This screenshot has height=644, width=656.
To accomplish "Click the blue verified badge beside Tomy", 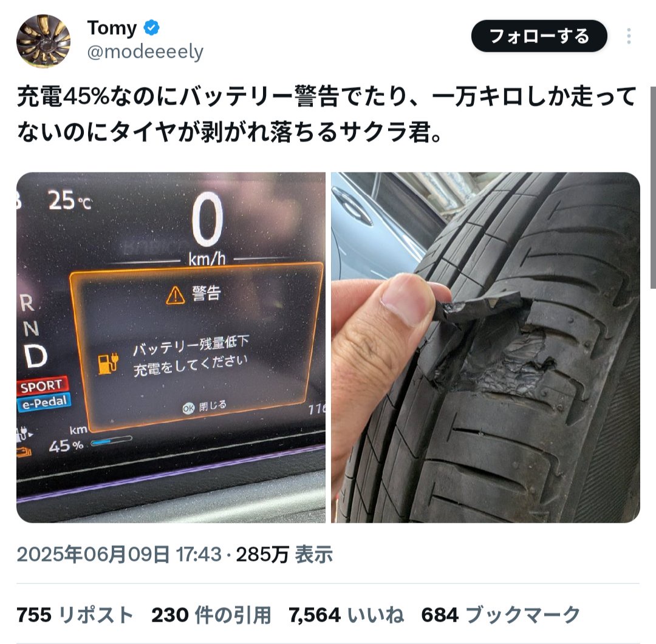I will point(151,28).
